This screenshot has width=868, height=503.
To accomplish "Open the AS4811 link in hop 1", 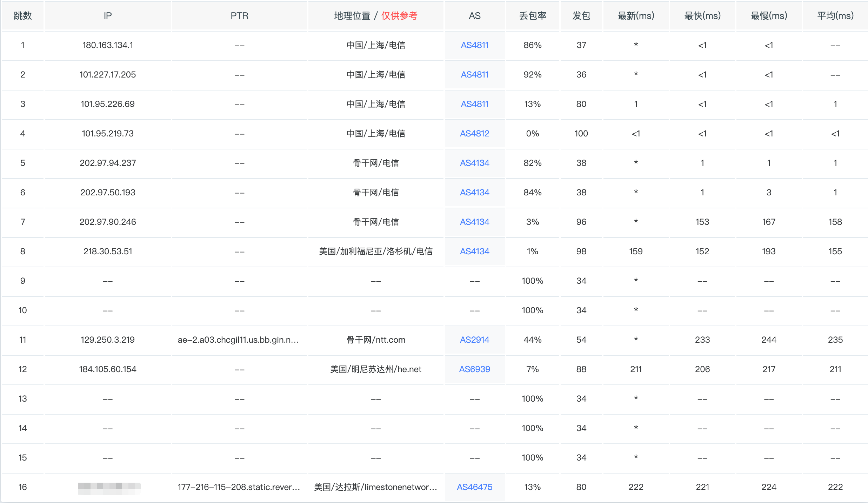I will (x=474, y=45).
